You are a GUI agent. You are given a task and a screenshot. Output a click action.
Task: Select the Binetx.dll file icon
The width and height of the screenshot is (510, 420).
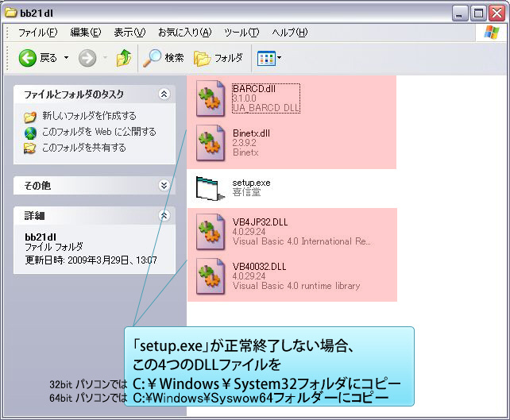(211, 144)
